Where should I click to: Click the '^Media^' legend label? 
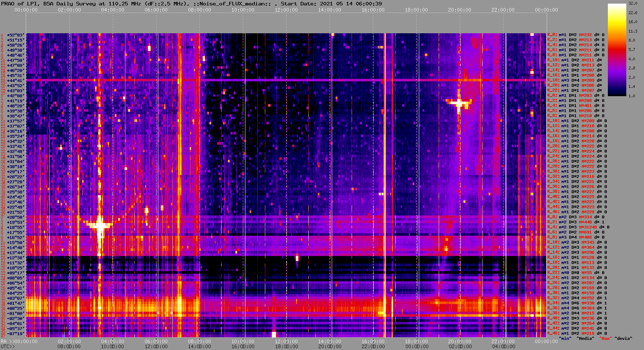click(585, 339)
